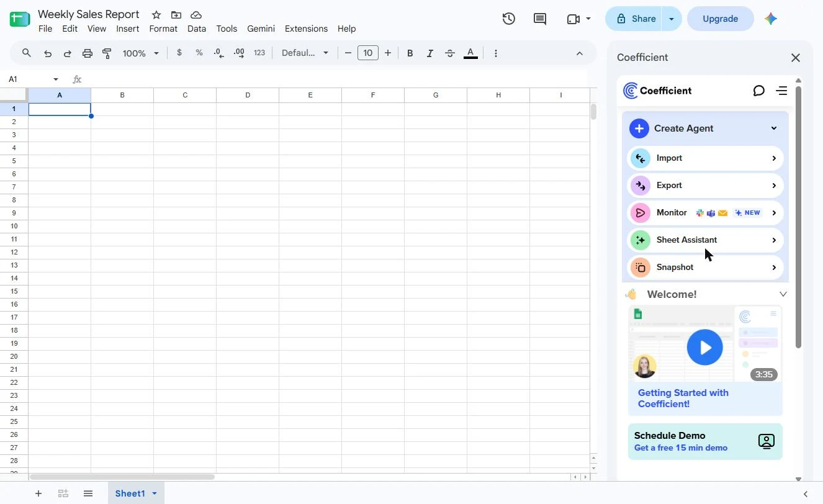The image size is (823, 504).
Task: Collapse the Create Agent section
Action: pos(773,128)
